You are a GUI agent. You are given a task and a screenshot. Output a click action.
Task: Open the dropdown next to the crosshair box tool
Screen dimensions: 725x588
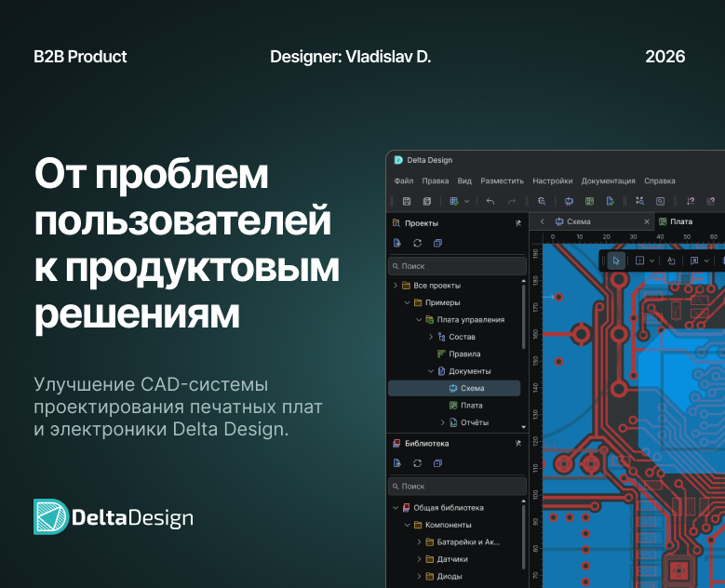click(651, 261)
